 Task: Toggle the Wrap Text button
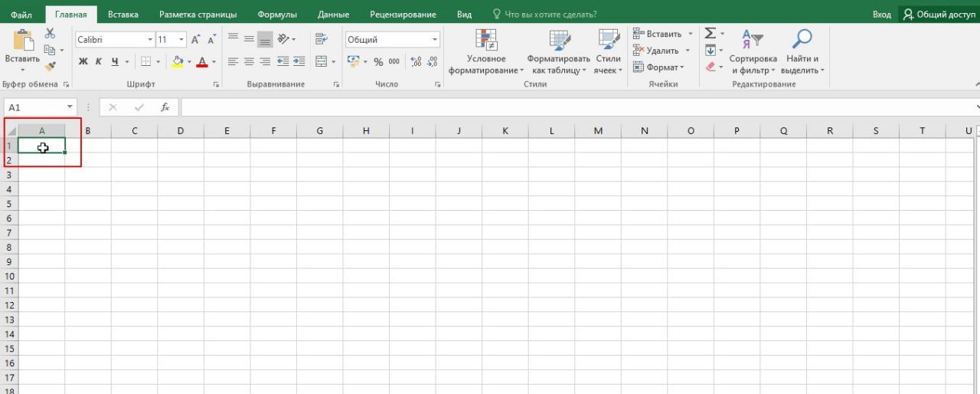[x=321, y=38]
